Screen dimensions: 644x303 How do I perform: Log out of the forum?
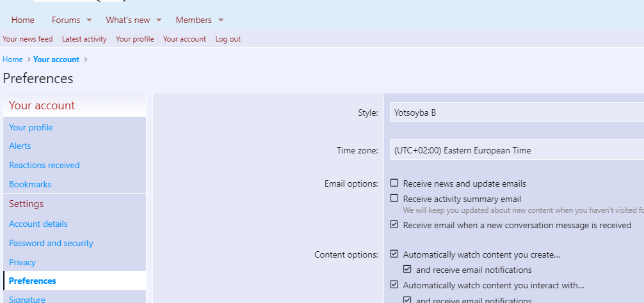[228, 39]
